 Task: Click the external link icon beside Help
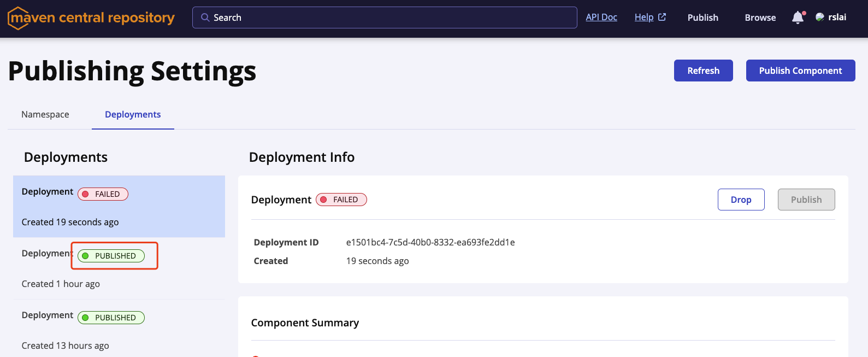point(662,17)
